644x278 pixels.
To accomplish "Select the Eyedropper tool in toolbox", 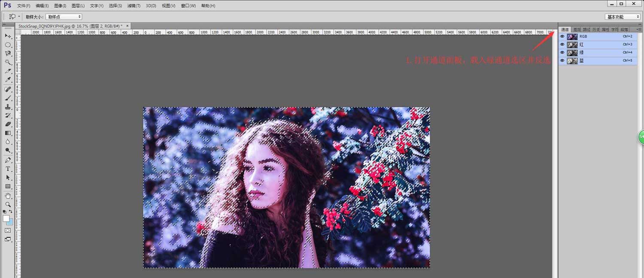I will click(x=8, y=80).
